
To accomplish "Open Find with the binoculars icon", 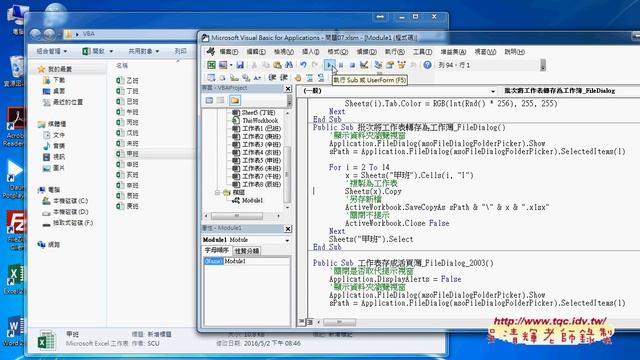I will coord(289,65).
